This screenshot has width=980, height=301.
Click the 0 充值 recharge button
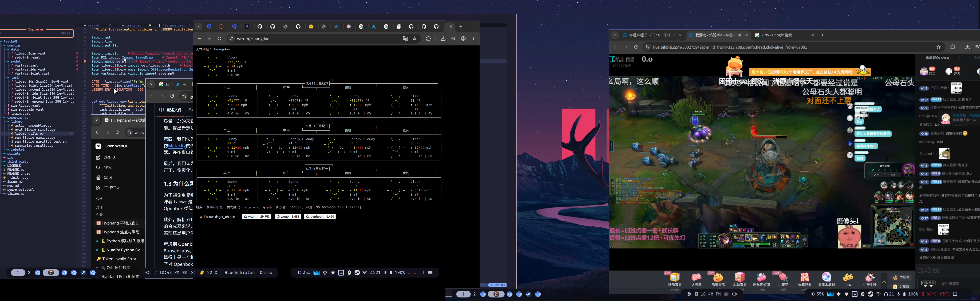(x=901, y=286)
